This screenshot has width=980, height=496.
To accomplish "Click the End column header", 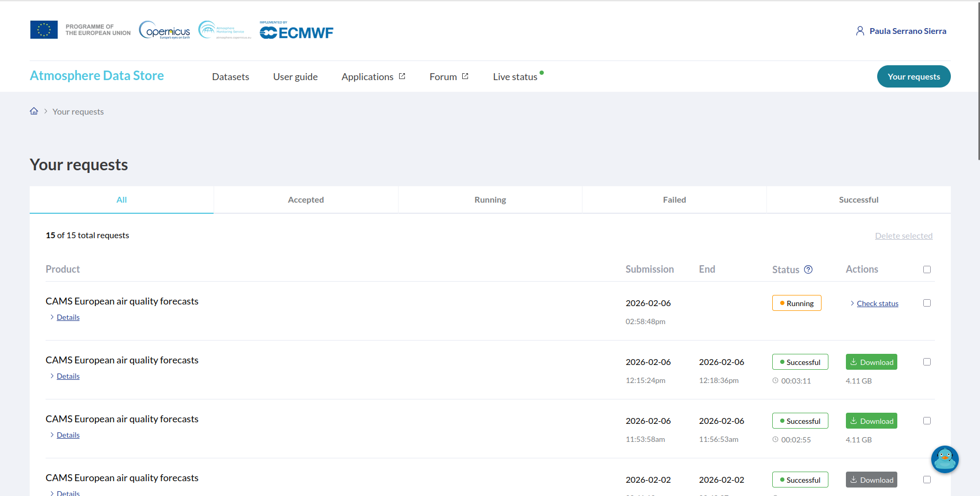I will coord(707,269).
